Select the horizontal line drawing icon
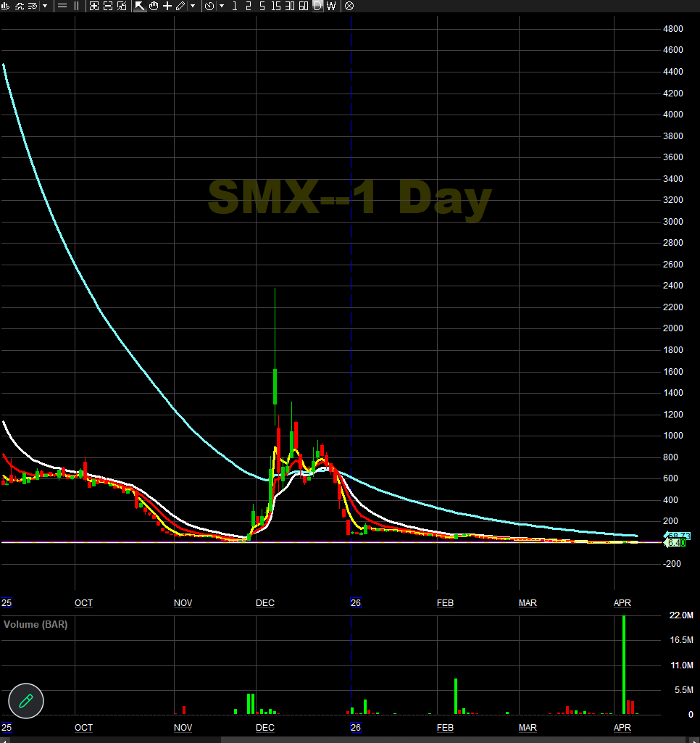This screenshot has height=743, width=700. coord(62,6)
